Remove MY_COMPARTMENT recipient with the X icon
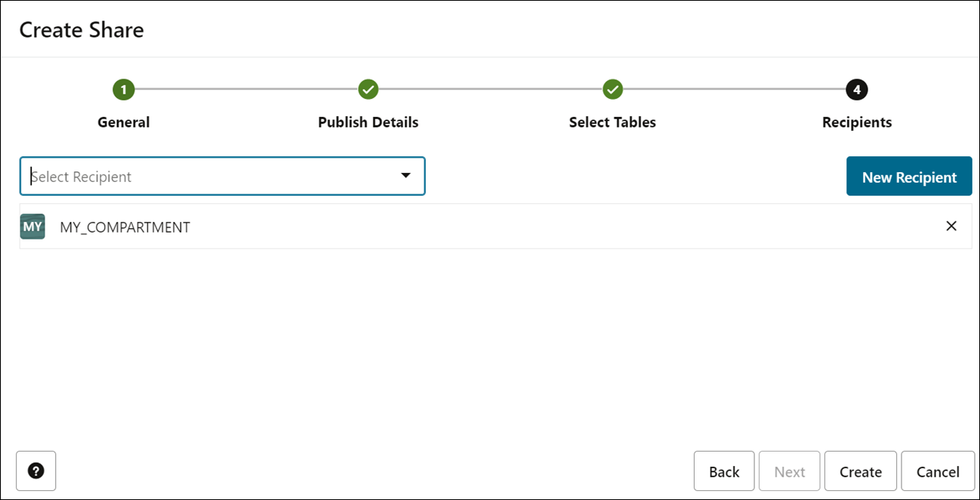The height and width of the screenshot is (500, 980). click(x=951, y=226)
